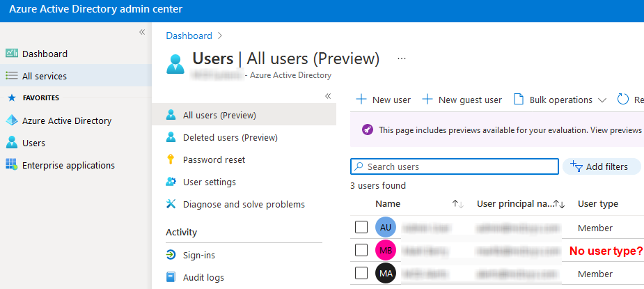
Task: Click the New user button
Action: click(383, 100)
